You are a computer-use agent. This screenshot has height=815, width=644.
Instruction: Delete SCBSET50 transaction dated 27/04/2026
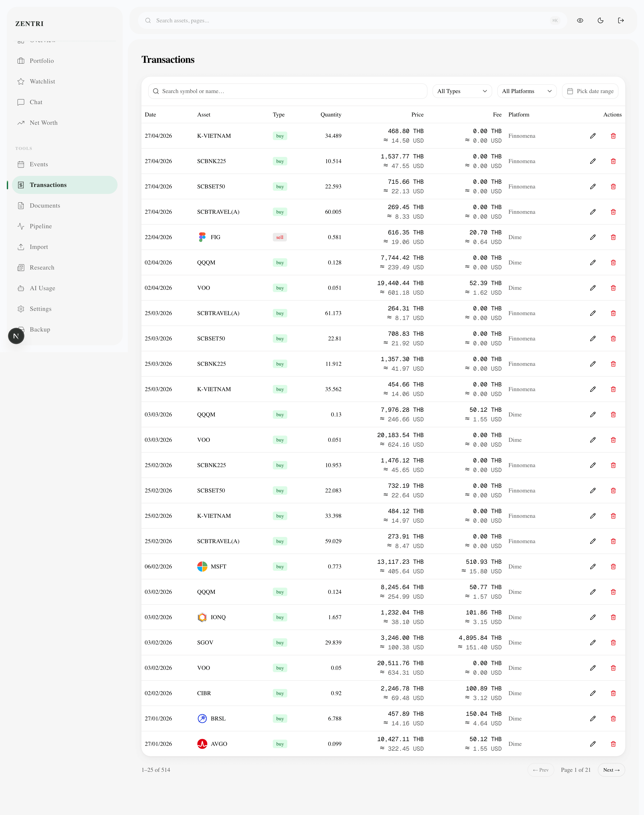(x=613, y=187)
